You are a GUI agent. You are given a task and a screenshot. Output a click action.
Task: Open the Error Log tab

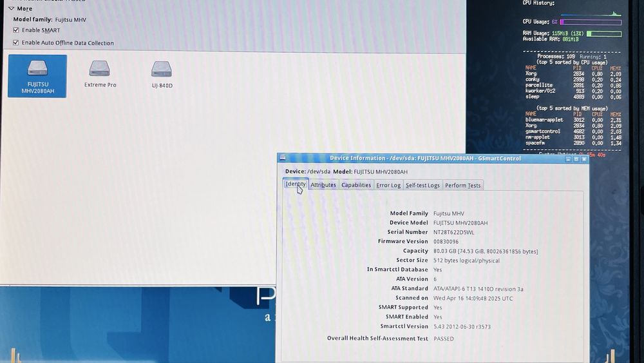388,186
